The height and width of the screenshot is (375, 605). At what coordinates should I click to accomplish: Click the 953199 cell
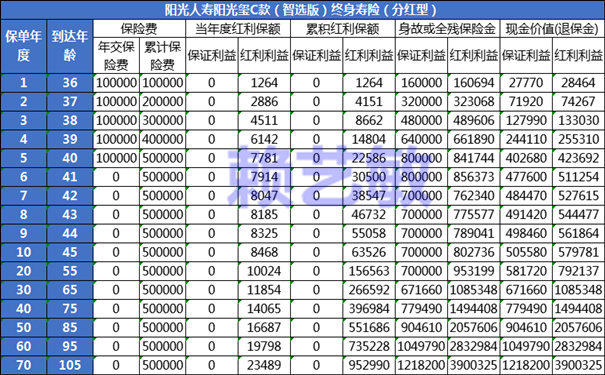[x=474, y=272]
